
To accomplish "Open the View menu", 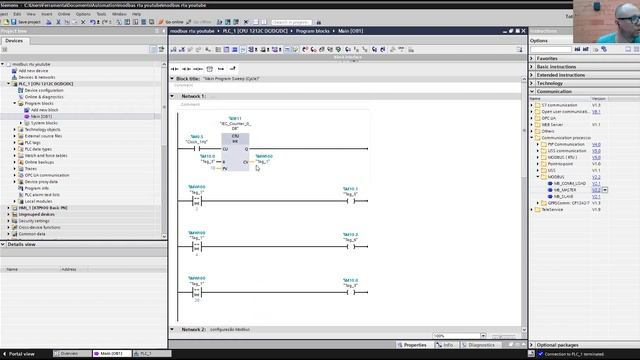I will coord(31,14).
